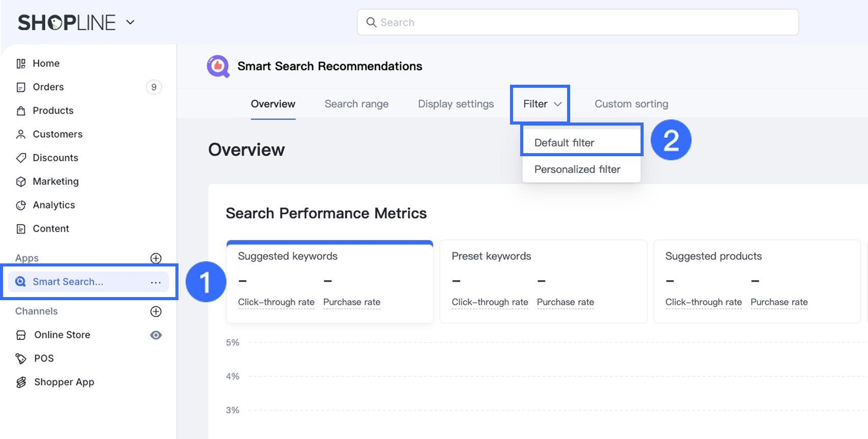This screenshot has height=439, width=868.
Task: Select the Preset keywords metrics card
Action: [x=543, y=281]
